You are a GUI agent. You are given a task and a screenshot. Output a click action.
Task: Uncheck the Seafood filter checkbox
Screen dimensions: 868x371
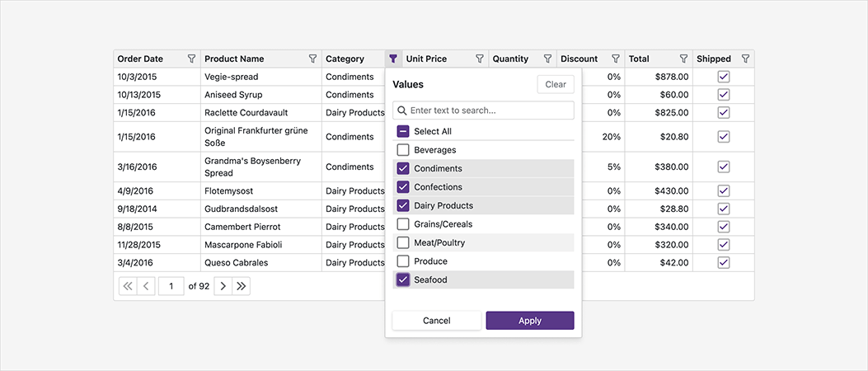[403, 279]
